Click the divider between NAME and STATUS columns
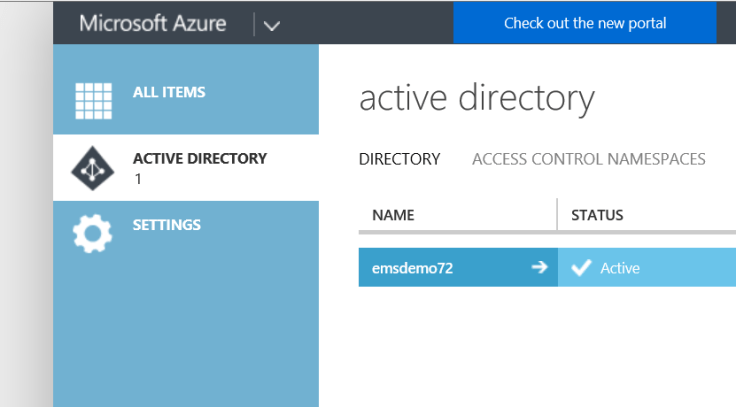This screenshot has height=407, width=736. coord(557,215)
